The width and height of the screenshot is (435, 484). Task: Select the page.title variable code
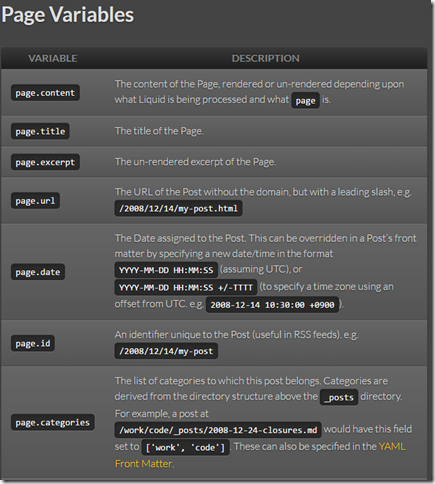coord(40,131)
